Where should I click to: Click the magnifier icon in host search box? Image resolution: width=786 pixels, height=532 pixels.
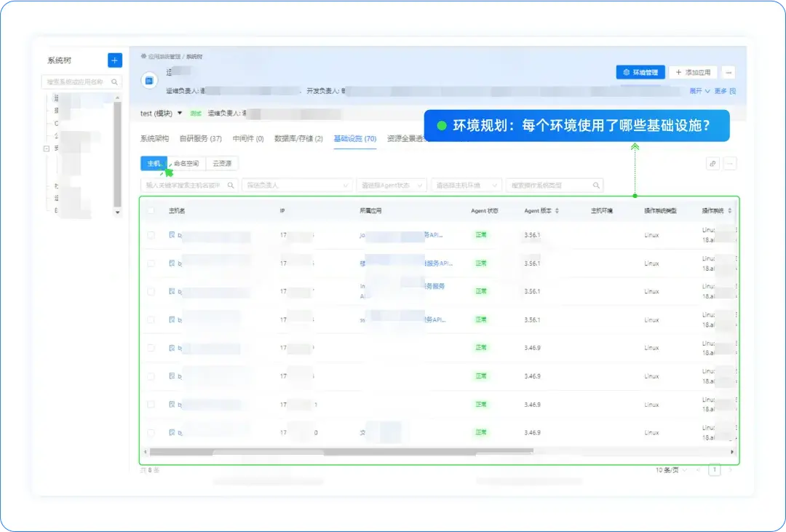[232, 185]
